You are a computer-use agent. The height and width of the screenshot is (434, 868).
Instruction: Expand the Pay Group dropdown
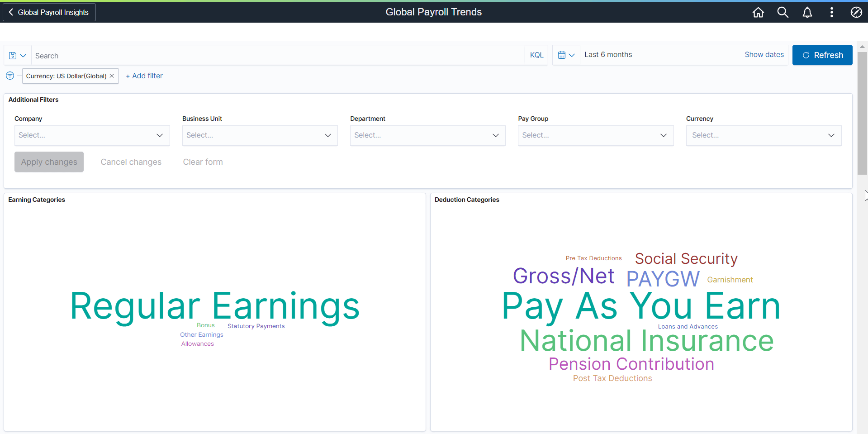pyautogui.click(x=595, y=135)
